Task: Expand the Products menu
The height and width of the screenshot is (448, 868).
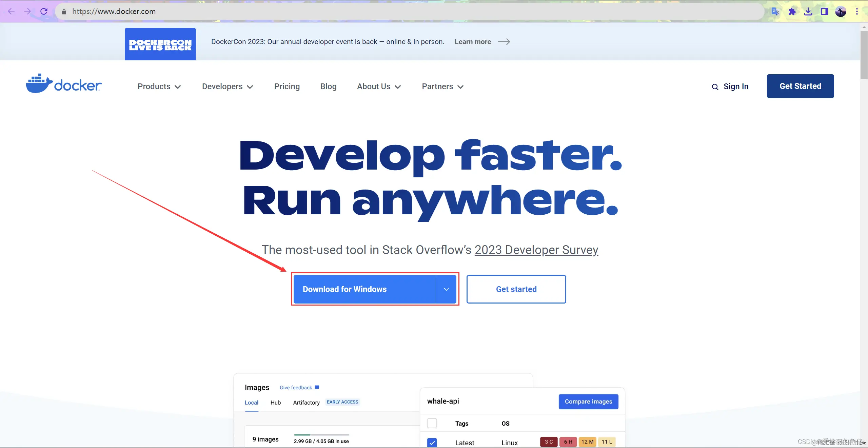Action: click(x=159, y=86)
